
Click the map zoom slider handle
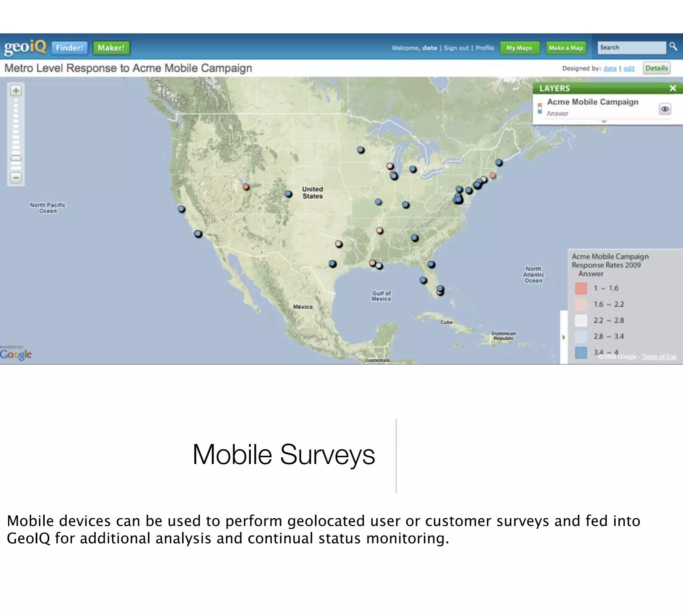tap(16, 158)
